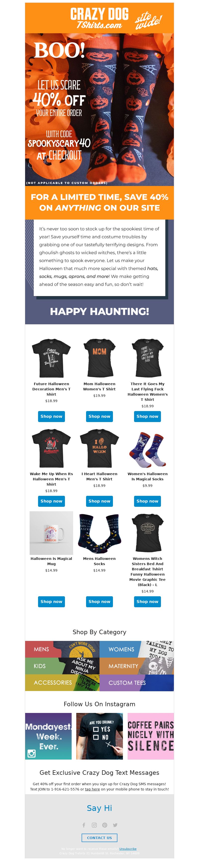
Task: Open the KIDS category tile
Action: click(x=62, y=666)
